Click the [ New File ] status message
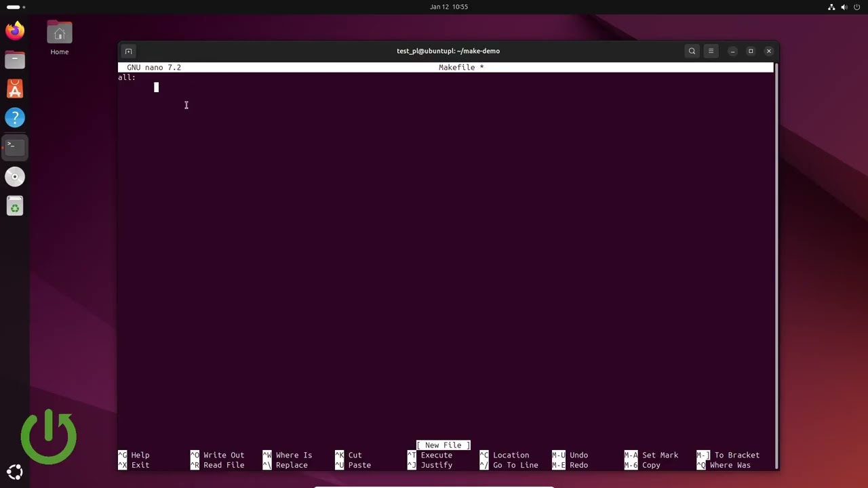868x488 pixels. pos(443,445)
